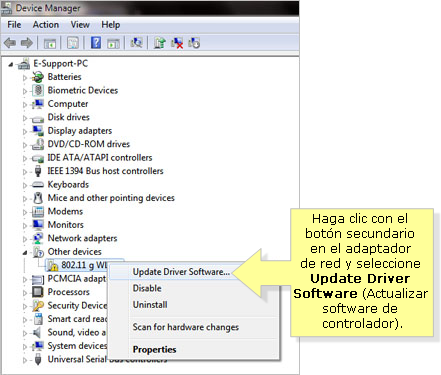Select the Network adapters label
The width and height of the screenshot is (441, 375).
coord(82,238)
